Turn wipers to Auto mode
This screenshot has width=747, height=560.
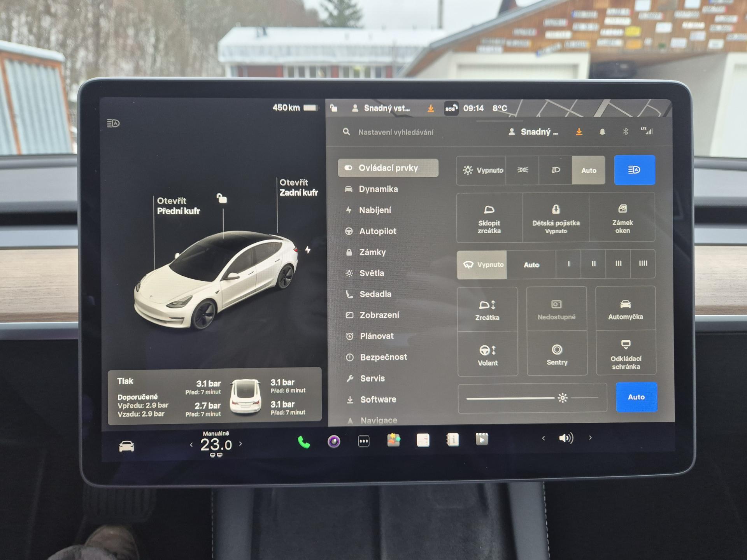tap(531, 265)
